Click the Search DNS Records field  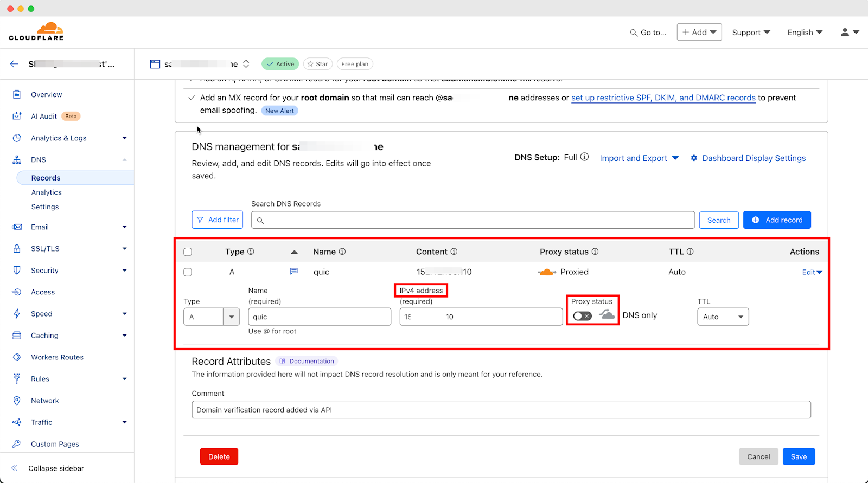click(477, 220)
